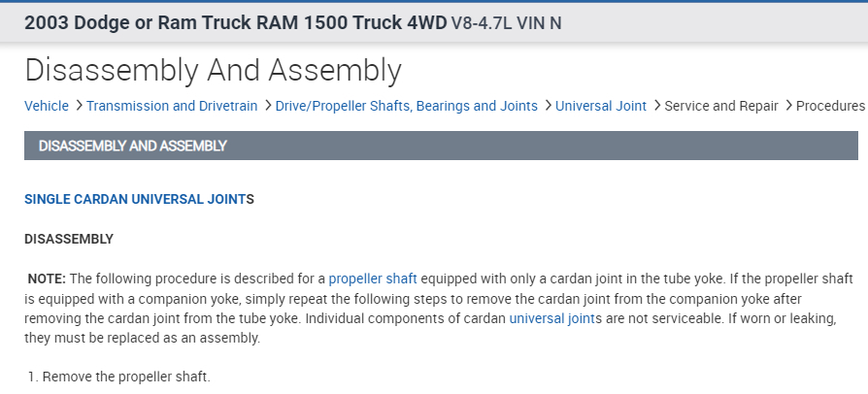Click chevron before Service and Repair
The height and width of the screenshot is (394, 868).
[x=655, y=106]
